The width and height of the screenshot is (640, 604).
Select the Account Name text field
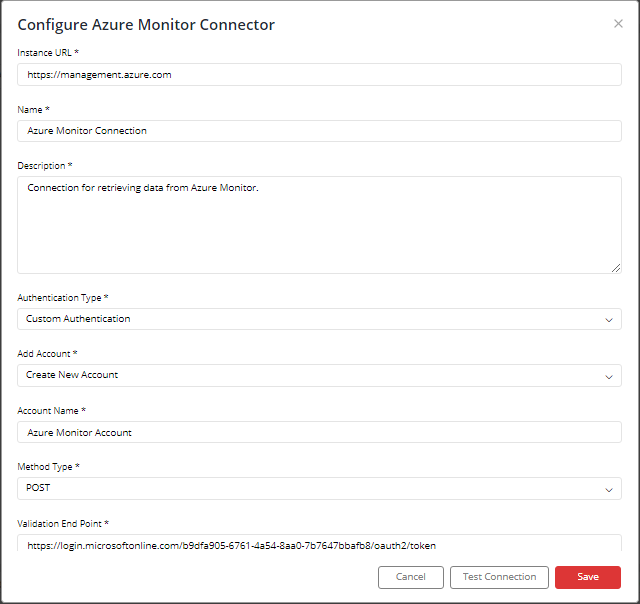tap(319, 432)
